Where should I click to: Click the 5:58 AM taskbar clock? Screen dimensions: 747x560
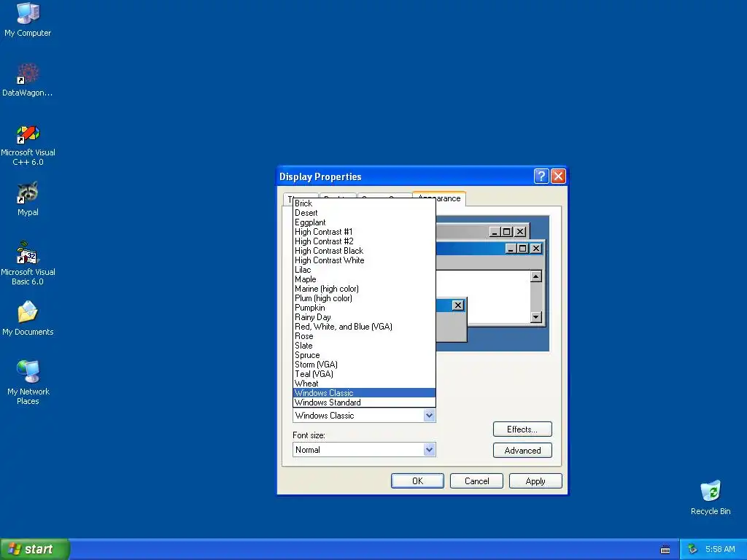point(720,549)
